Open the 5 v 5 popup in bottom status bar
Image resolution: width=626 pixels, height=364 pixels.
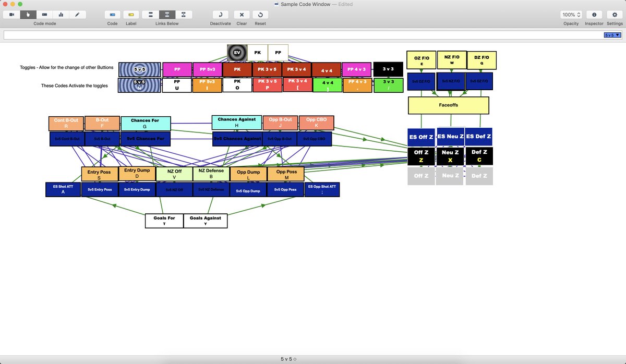coord(288,359)
